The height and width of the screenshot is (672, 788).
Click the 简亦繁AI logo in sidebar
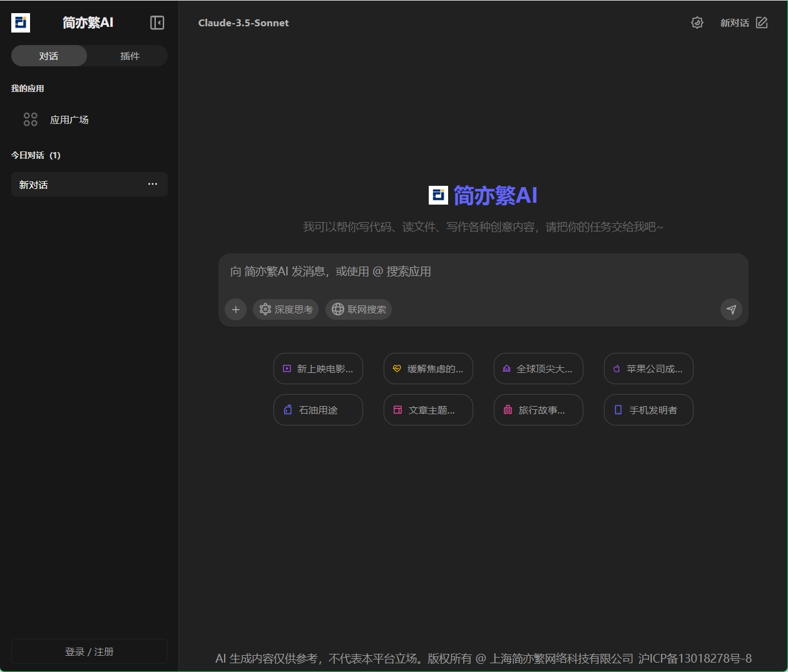click(x=21, y=23)
